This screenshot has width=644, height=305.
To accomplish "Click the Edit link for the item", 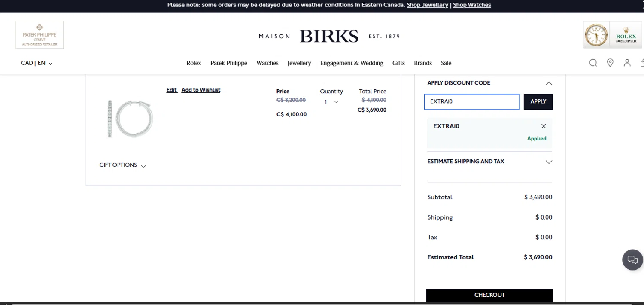I will (x=172, y=90).
